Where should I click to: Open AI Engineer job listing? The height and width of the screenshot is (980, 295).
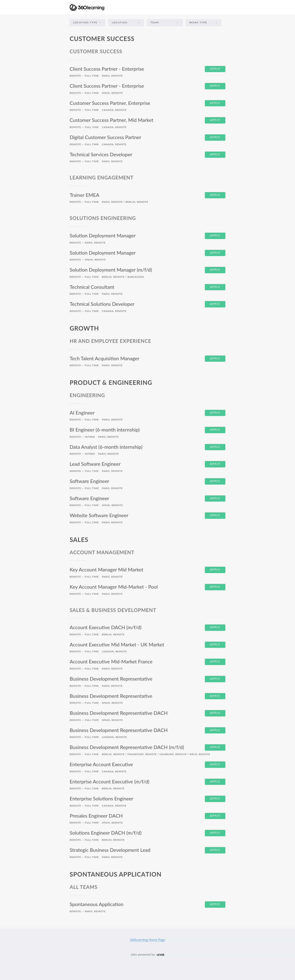click(x=82, y=413)
